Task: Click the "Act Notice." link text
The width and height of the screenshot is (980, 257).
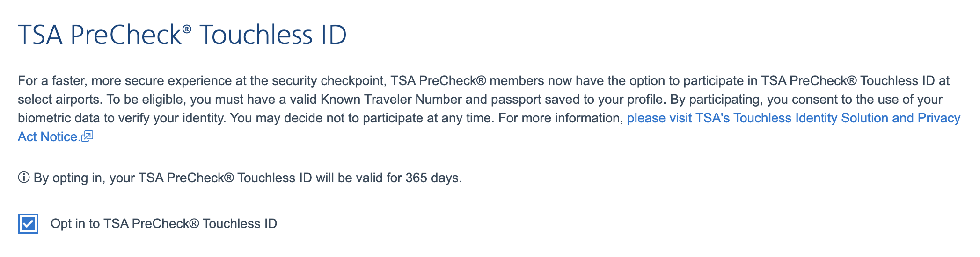Action: point(49,137)
